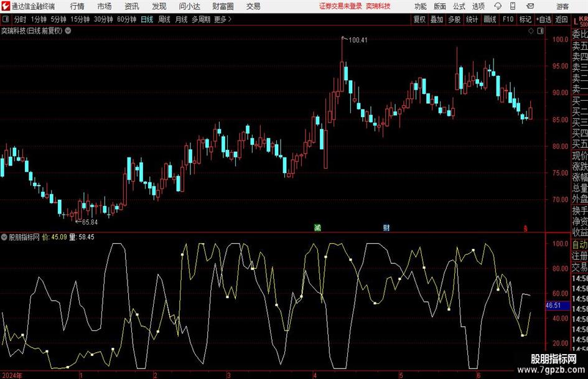Open the mail envelope messages icon
This screenshot has width=588, height=379.
[x=530, y=6]
